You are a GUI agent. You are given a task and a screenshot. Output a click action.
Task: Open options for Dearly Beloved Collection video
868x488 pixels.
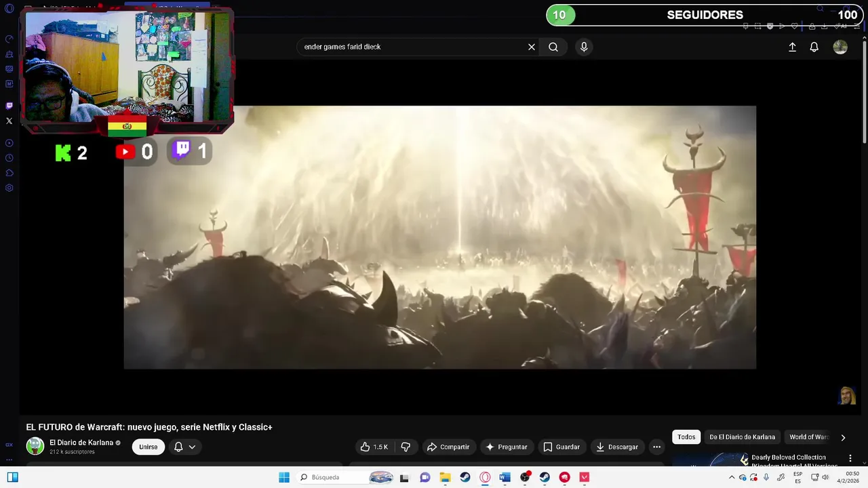[x=850, y=458]
